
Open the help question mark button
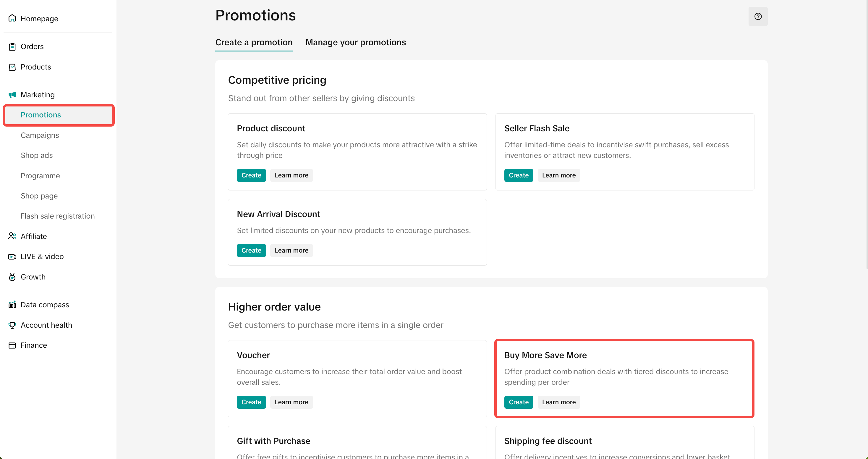click(758, 16)
